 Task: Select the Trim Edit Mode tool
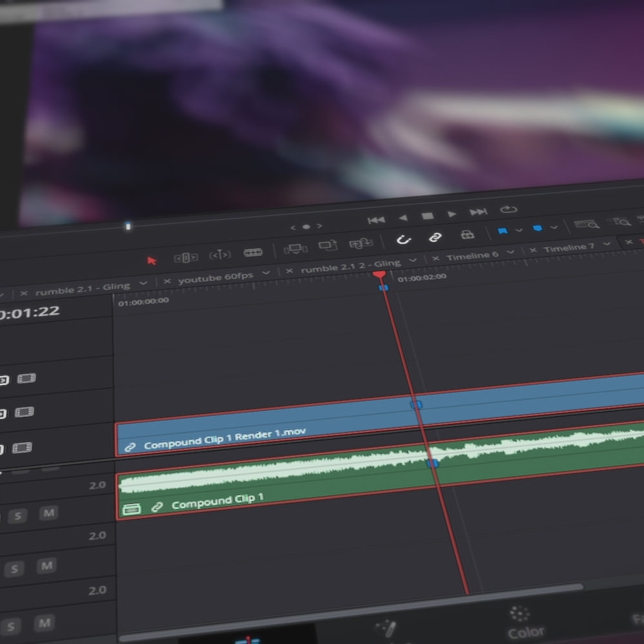point(185,258)
